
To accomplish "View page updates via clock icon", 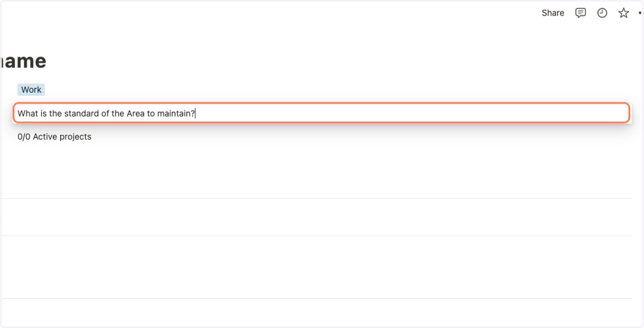I will (x=602, y=13).
